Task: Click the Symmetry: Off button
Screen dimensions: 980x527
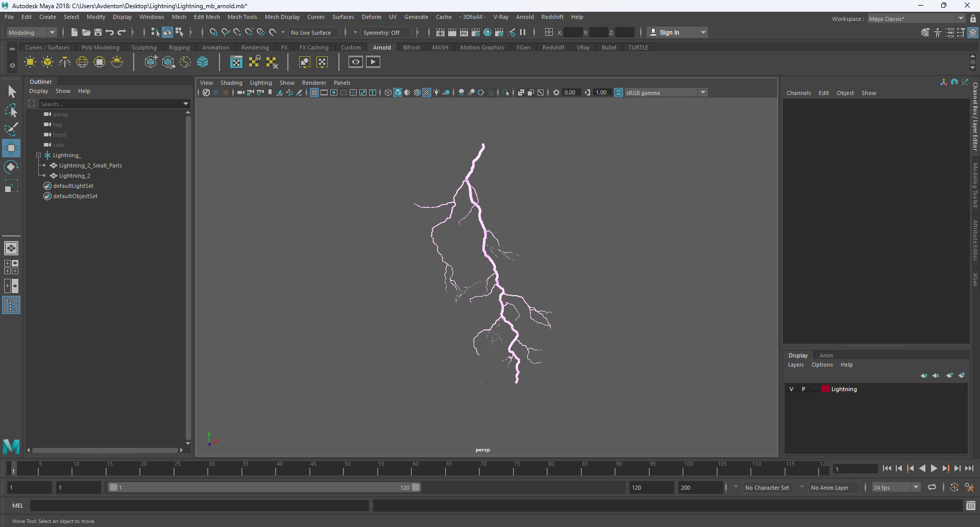Action: (x=385, y=32)
